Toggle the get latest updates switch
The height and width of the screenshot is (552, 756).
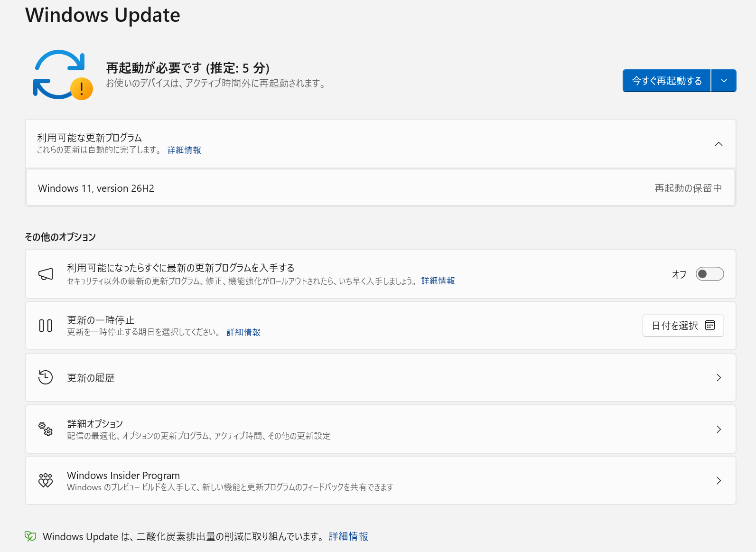coord(709,274)
